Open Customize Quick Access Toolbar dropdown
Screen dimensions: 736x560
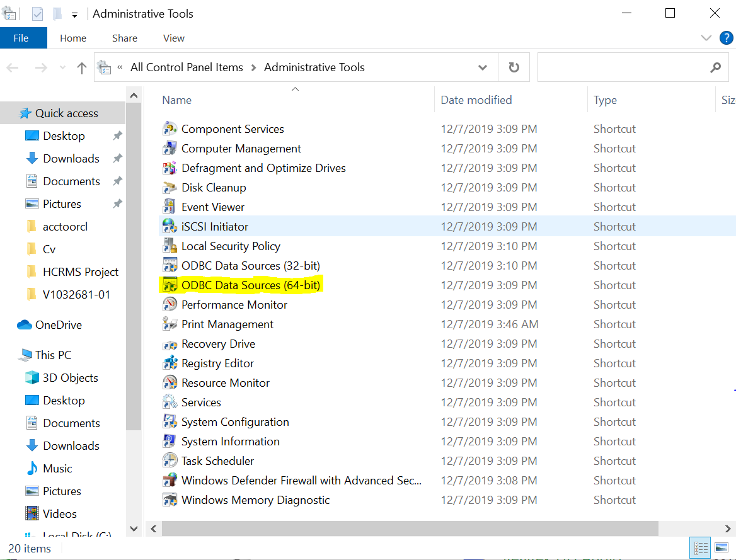[74, 15]
